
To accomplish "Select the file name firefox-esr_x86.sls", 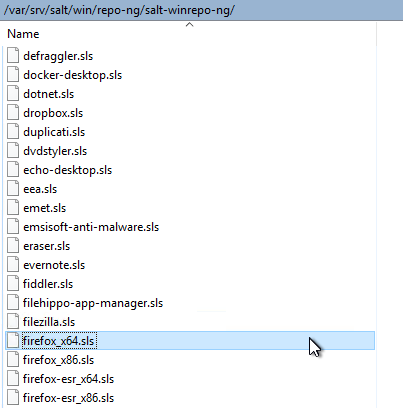I will pyautogui.click(x=69, y=398).
